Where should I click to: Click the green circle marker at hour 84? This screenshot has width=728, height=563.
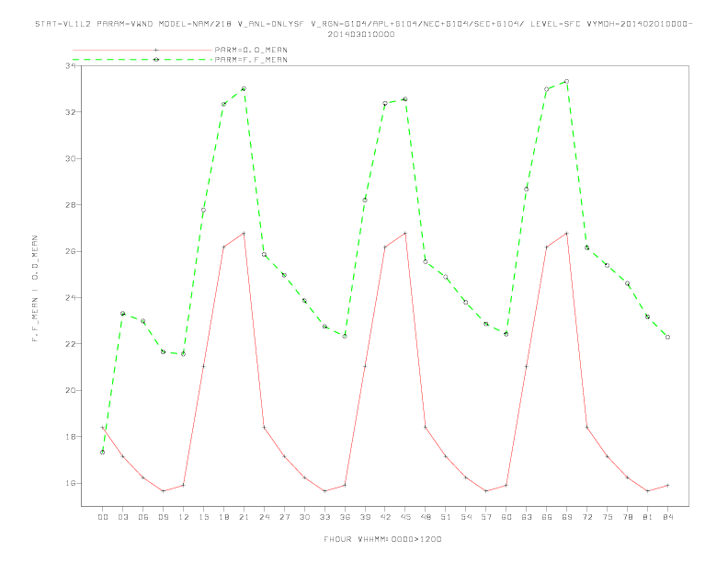(x=667, y=338)
